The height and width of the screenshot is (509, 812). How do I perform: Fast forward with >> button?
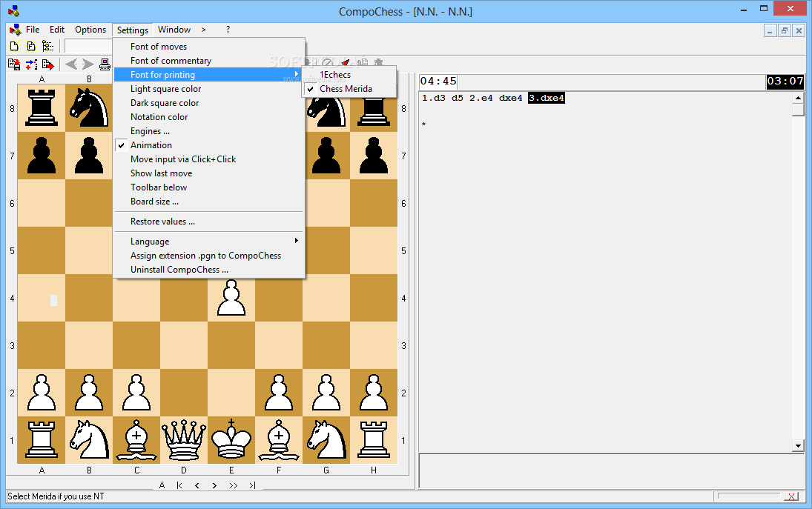[x=233, y=485]
